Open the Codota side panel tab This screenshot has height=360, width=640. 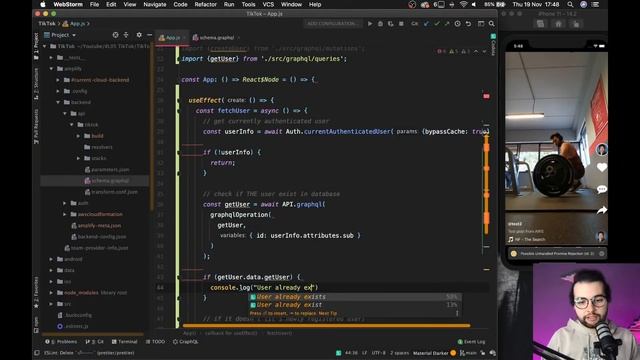pyautogui.click(x=493, y=45)
